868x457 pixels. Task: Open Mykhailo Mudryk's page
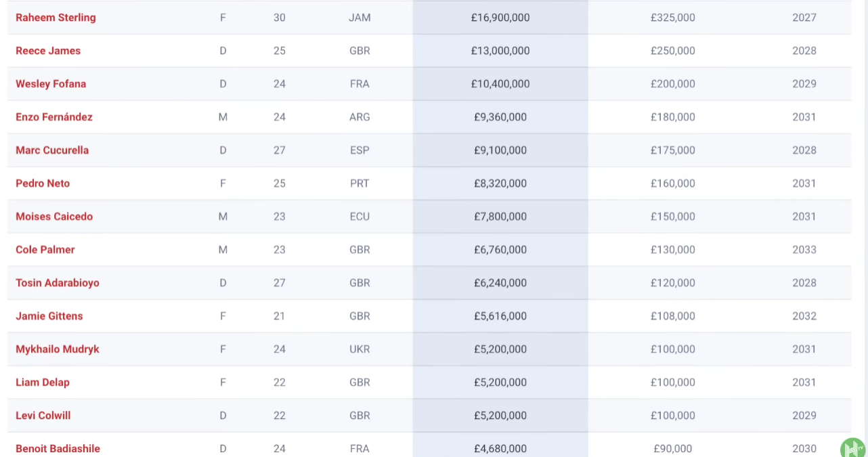(58, 349)
